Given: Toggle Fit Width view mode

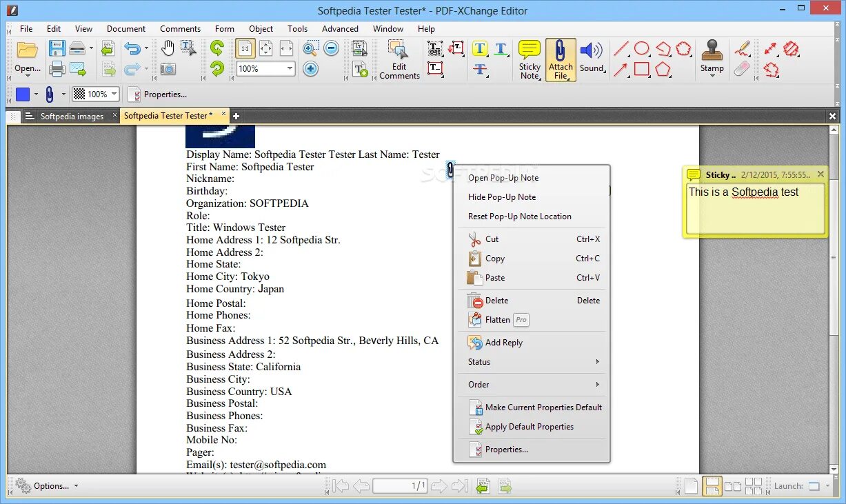Looking at the screenshot, I should click(286, 48).
